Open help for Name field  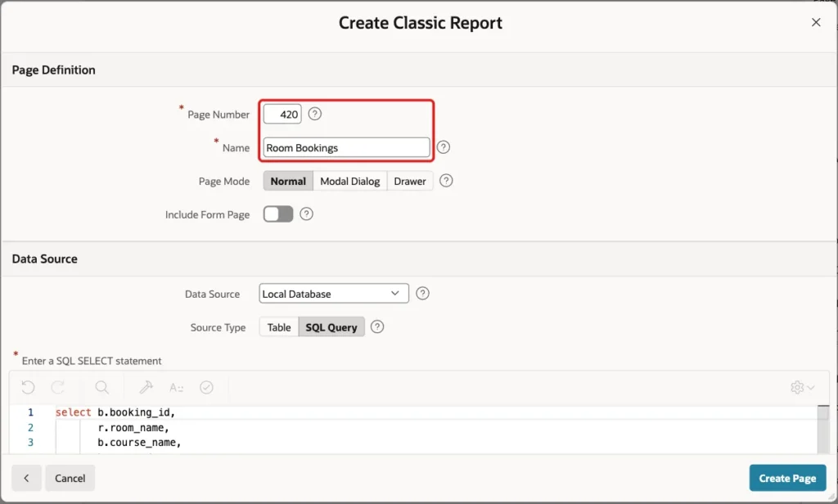click(x=443, y=147)
